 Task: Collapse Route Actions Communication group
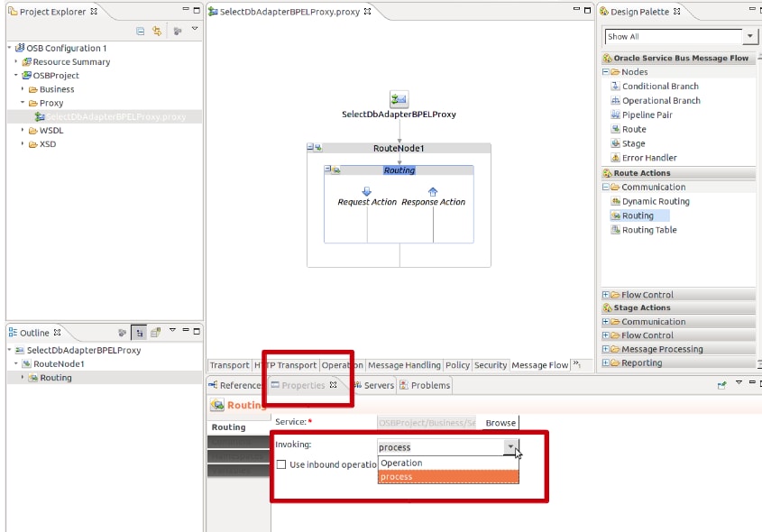click(x=605, y=187)
